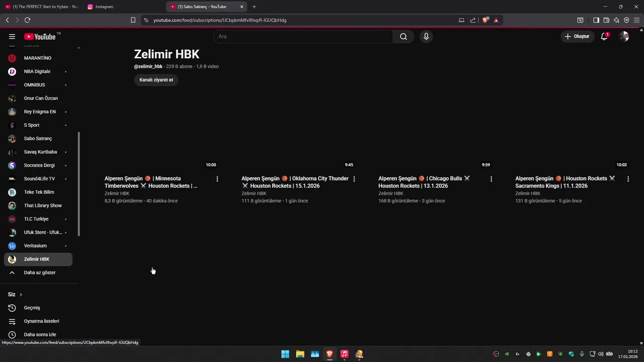644x362 pixels.
Task: Open Geçmiş history in sidebar
Action: 38,308
